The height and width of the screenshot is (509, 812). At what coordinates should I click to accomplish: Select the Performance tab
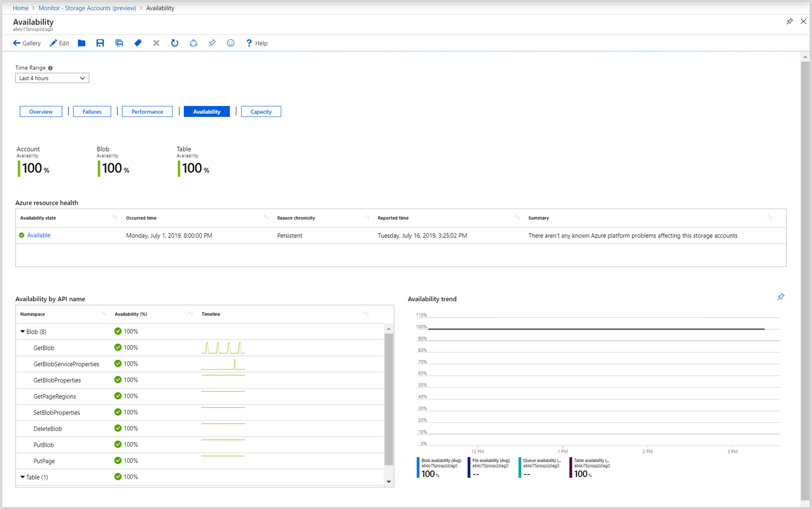click(x=147, y=111)
